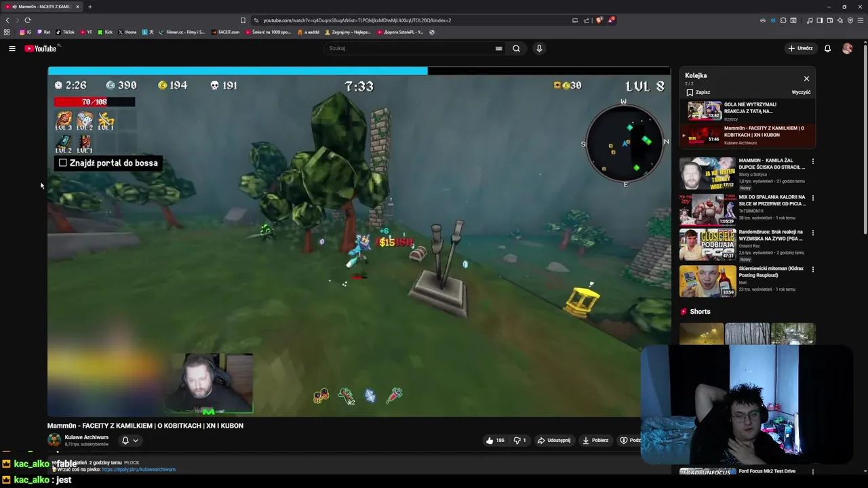Image resolution: width=868 pixels, height=488 pixels.
Task: Close the Kolejka queue panel
Action: [x=806, y=79]
